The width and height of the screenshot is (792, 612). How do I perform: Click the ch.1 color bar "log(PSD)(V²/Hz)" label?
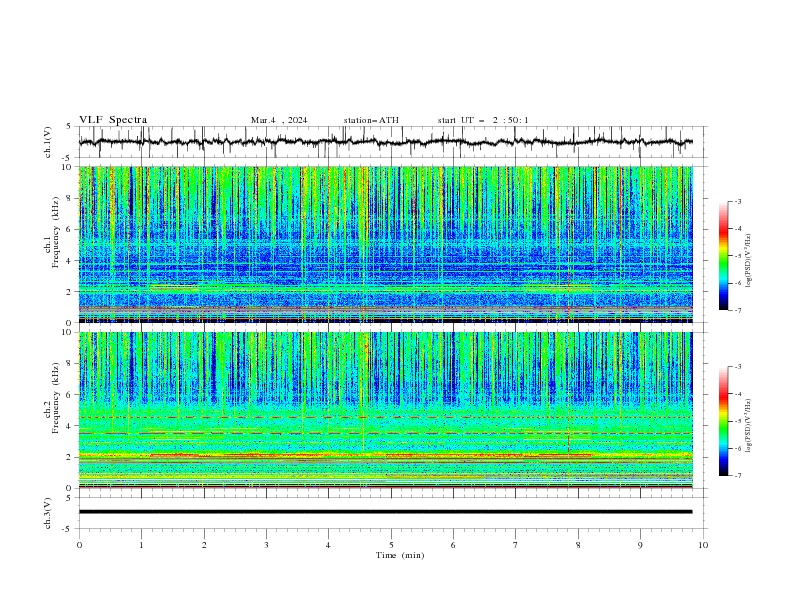[749, 260]
